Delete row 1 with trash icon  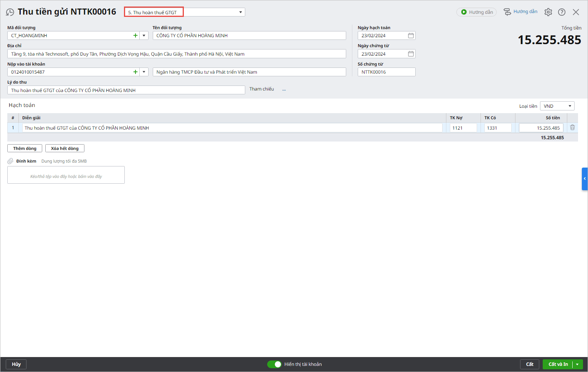tap(572, 128)
